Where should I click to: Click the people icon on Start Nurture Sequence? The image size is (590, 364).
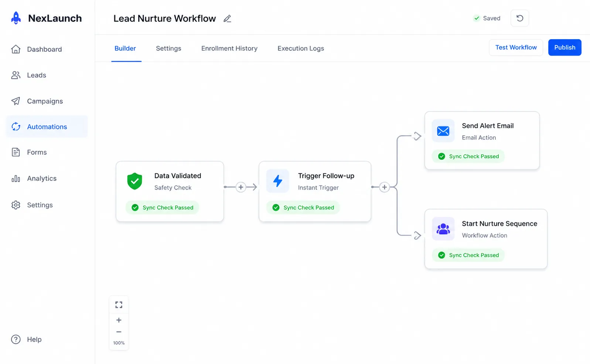(x=443, y=229)
